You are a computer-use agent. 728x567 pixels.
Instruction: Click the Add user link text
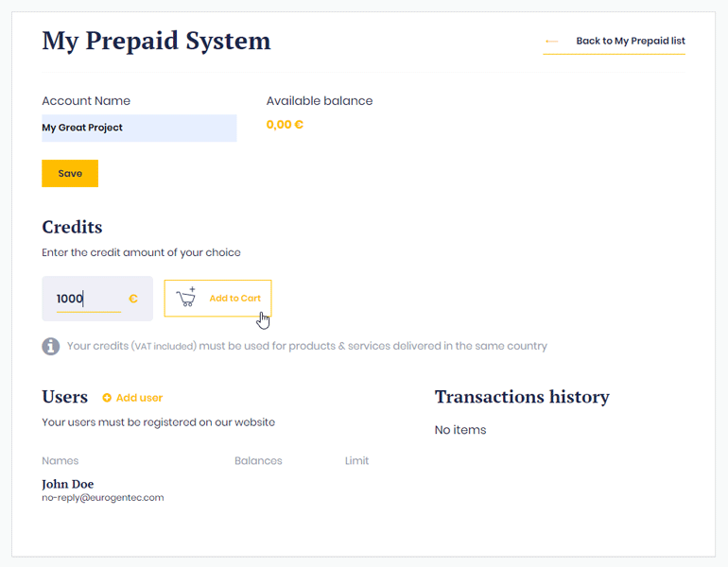pyautogui.click(x=139, y=398)
